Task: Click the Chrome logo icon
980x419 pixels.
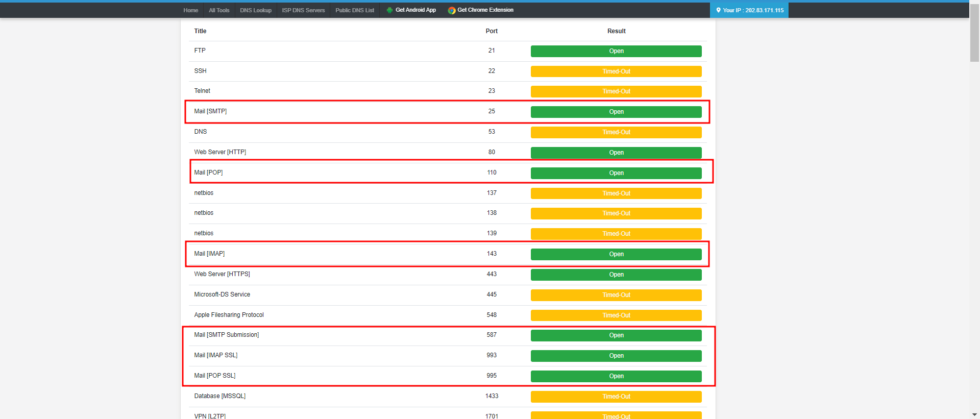Action: click(x=452, y=10)
